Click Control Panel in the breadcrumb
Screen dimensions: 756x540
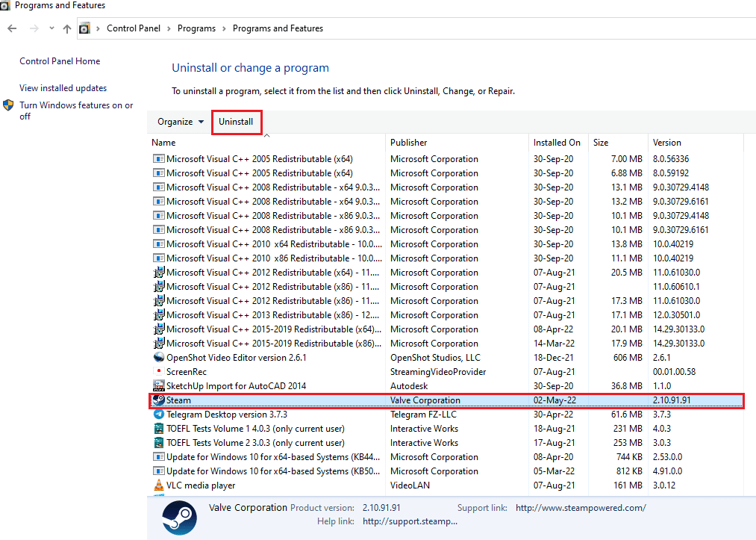134,28
